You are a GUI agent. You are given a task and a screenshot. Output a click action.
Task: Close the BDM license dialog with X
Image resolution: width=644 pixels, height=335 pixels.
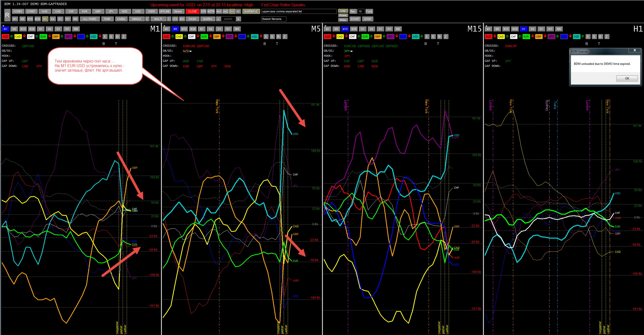(635, 50)
